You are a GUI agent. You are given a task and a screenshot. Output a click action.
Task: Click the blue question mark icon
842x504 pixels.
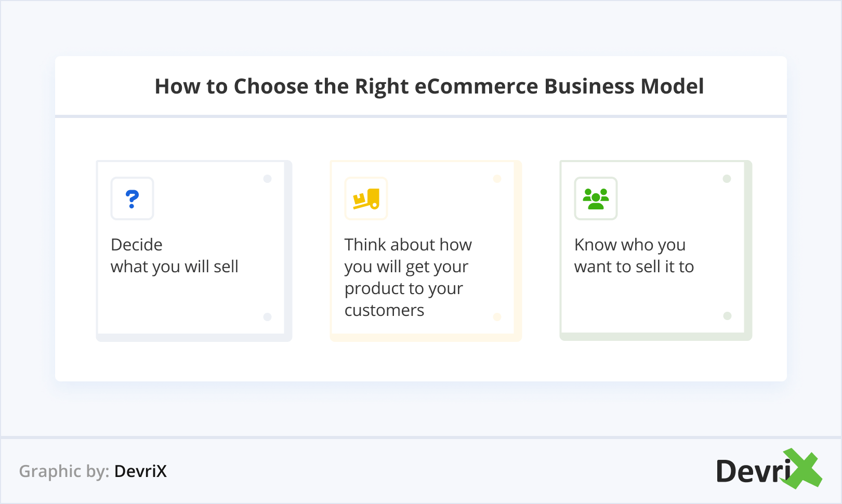(x=132, y=198)
